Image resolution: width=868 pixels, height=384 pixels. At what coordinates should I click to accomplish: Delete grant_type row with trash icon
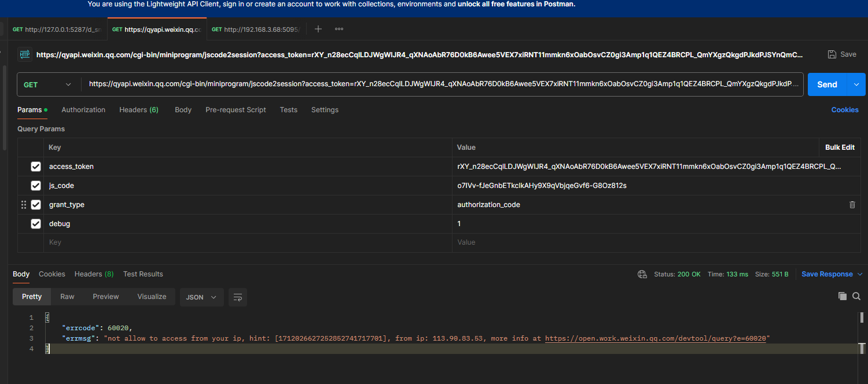tap(852, 205)
